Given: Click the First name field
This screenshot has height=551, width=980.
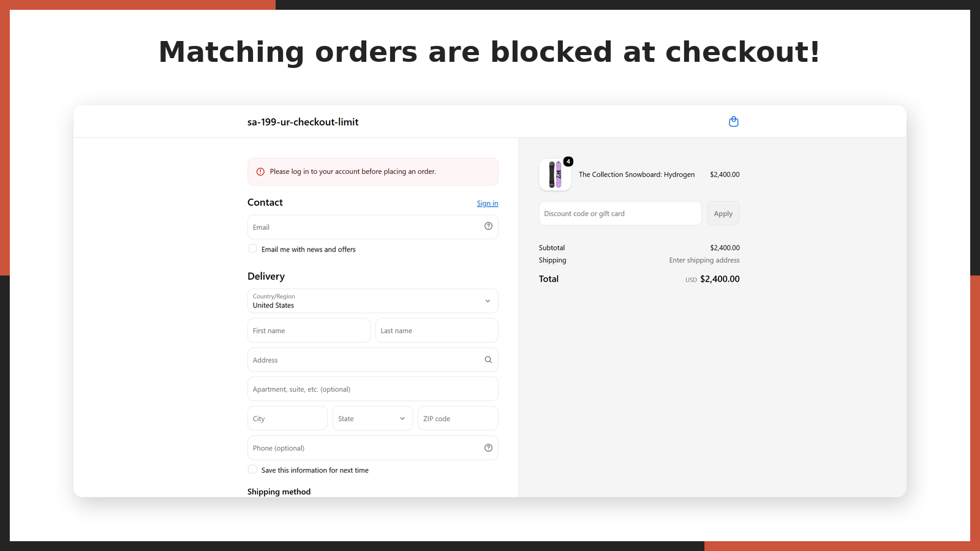Looking at the screenshot, I should click(309, 330).
